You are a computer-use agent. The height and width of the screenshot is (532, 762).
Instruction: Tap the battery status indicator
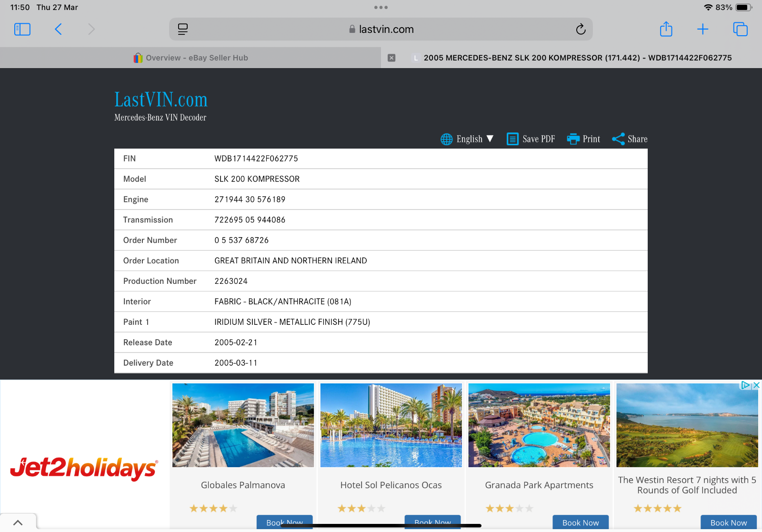pos(743,8)
